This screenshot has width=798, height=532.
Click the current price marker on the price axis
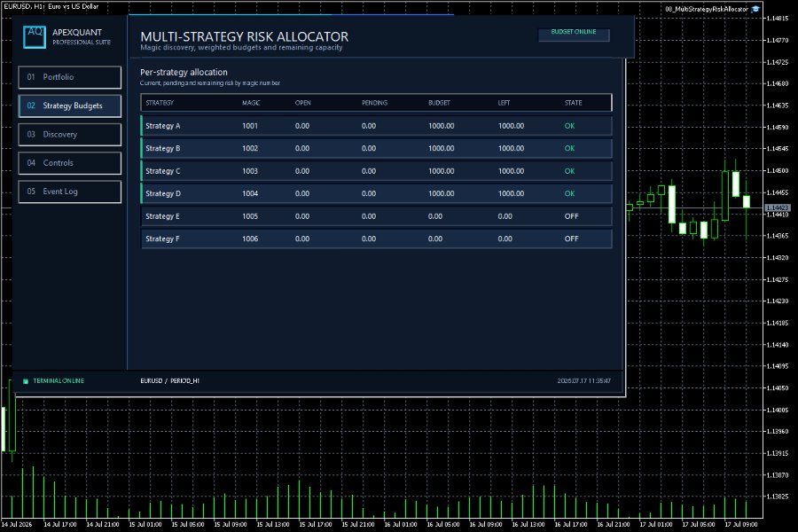point(778,207)
